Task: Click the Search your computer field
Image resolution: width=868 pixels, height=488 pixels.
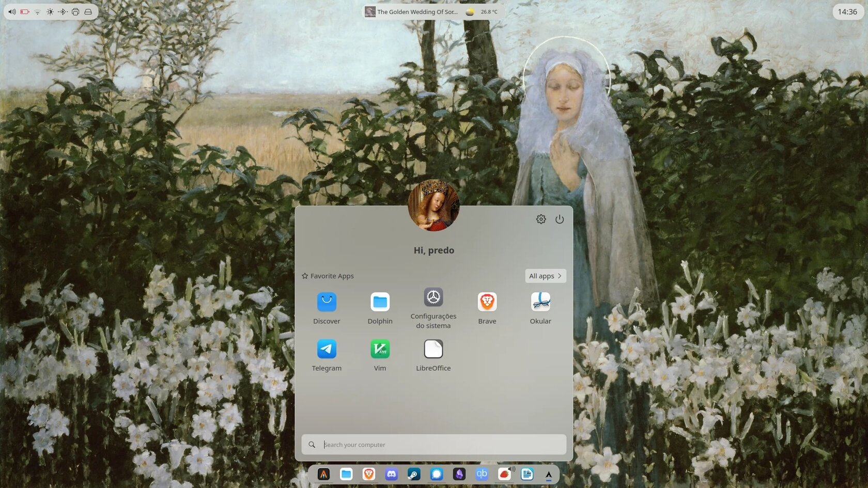Action: tap(434, 445)
